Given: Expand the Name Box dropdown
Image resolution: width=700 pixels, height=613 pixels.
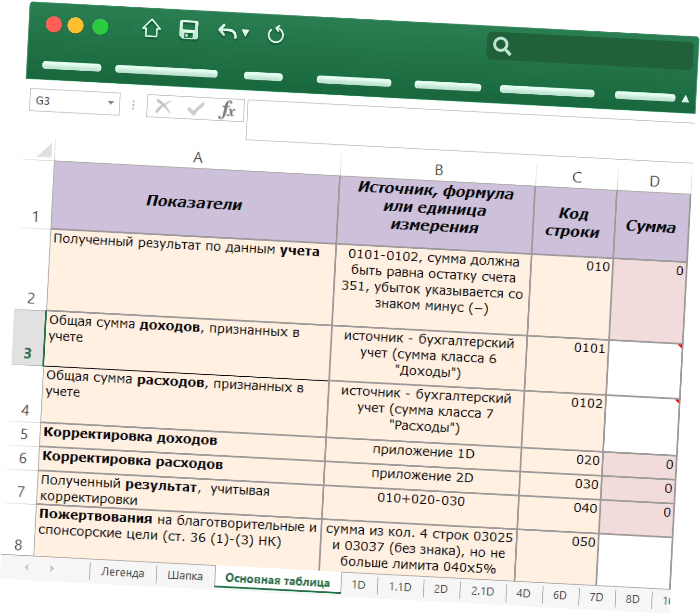Looking at the screenshot, I should 111,102.
